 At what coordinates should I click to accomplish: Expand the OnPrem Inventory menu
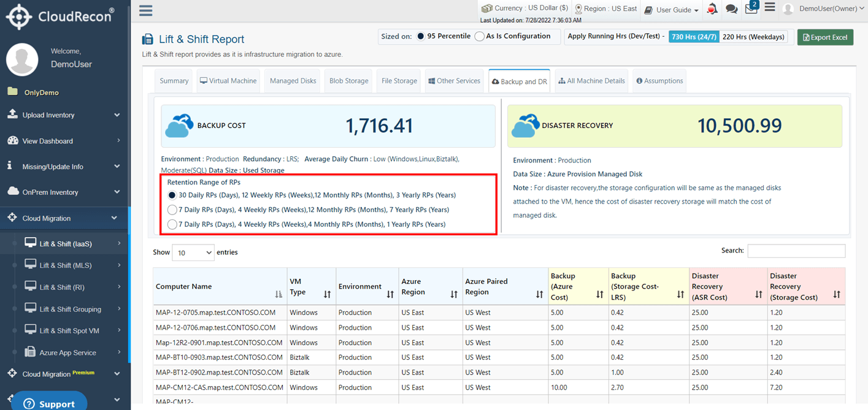pos(65,192)
